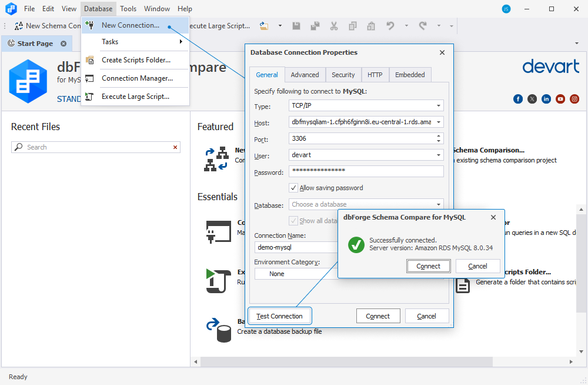Switch to the Security tab
This screenshot has width=588, height=385.
coord(343,75)
